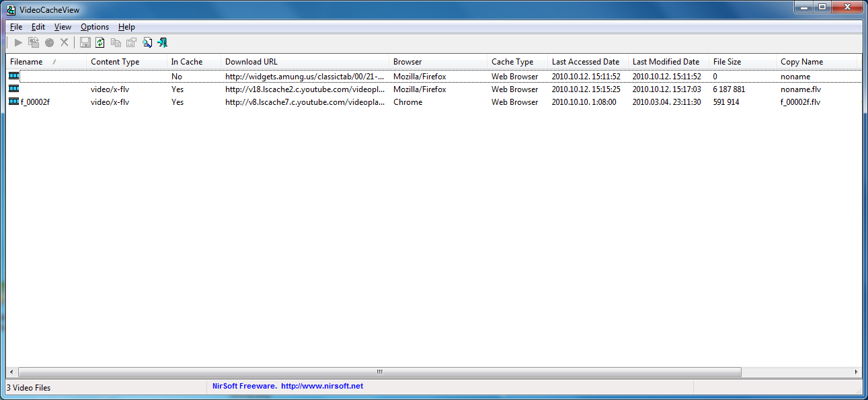Open the Properties toolbar icon
868x400 pixels.
tap(131, 43)
